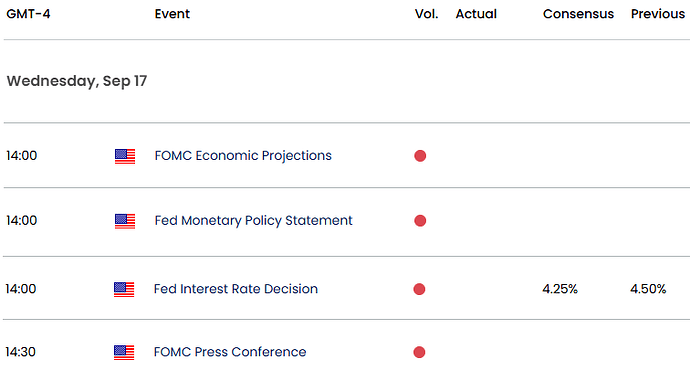
Task: Click the Previous column header
Action: coord(658,14)
